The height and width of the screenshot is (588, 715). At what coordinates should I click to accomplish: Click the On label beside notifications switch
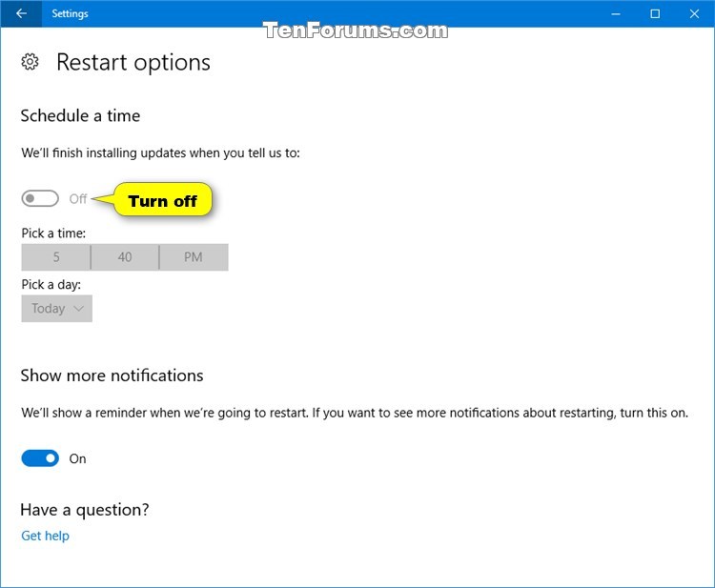[77, 458]
